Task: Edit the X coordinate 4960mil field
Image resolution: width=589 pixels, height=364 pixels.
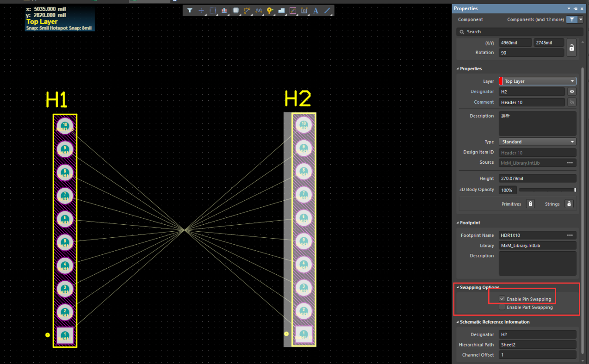Action: (x=515, y=43)
